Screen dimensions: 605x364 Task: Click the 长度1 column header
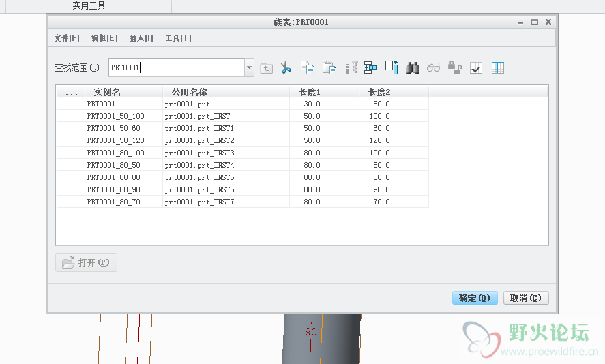point(310,91)
